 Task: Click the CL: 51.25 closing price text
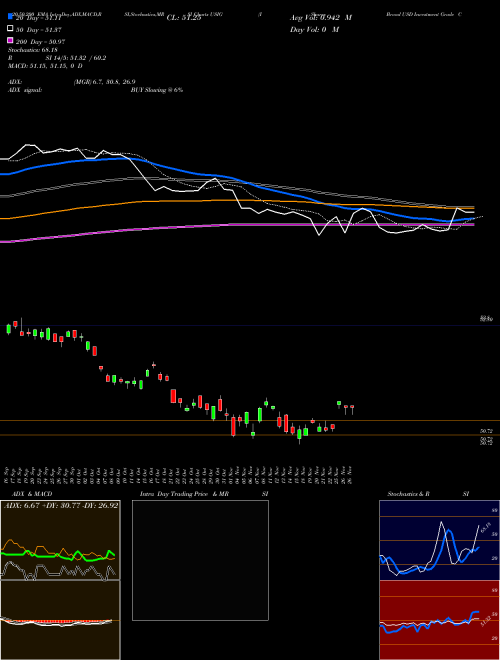click(x=184, y=18)
